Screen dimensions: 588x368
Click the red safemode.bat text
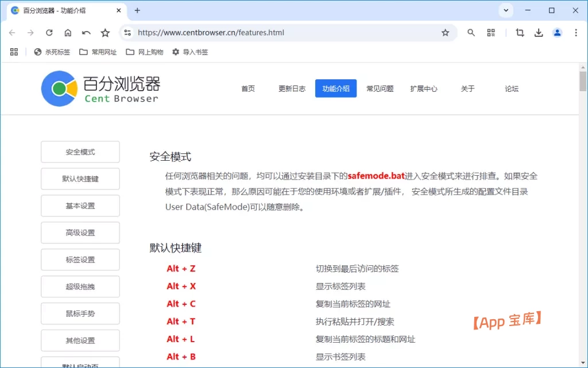[x=376, y=176]
